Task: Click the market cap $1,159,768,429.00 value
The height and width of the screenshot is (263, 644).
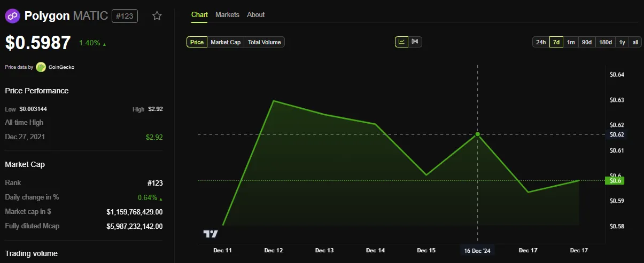Action: tap(135, 212)
